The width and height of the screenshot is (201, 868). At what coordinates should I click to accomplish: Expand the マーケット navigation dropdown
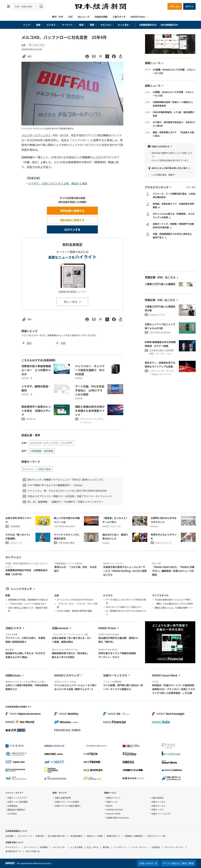[x=68, y=25]
